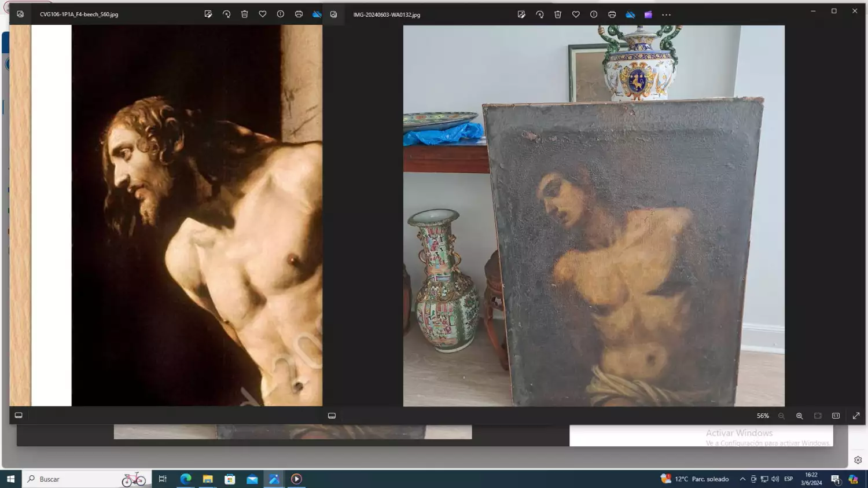Show file info for IMG-20240603-WA0132.jpg
This screenshot has width=868, height=488.
pyautogui.click(x=594, y=14)
